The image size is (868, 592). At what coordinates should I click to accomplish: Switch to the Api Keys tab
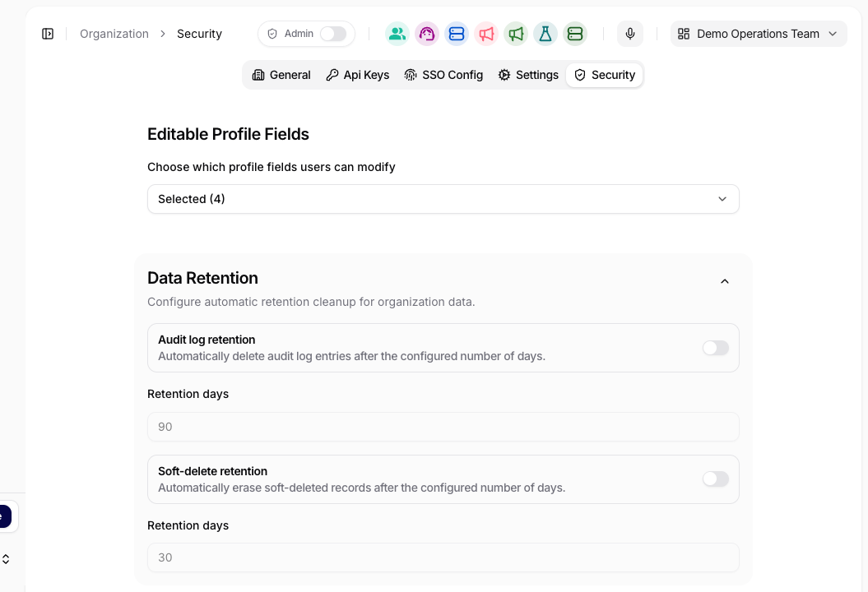tap(358, 76)
